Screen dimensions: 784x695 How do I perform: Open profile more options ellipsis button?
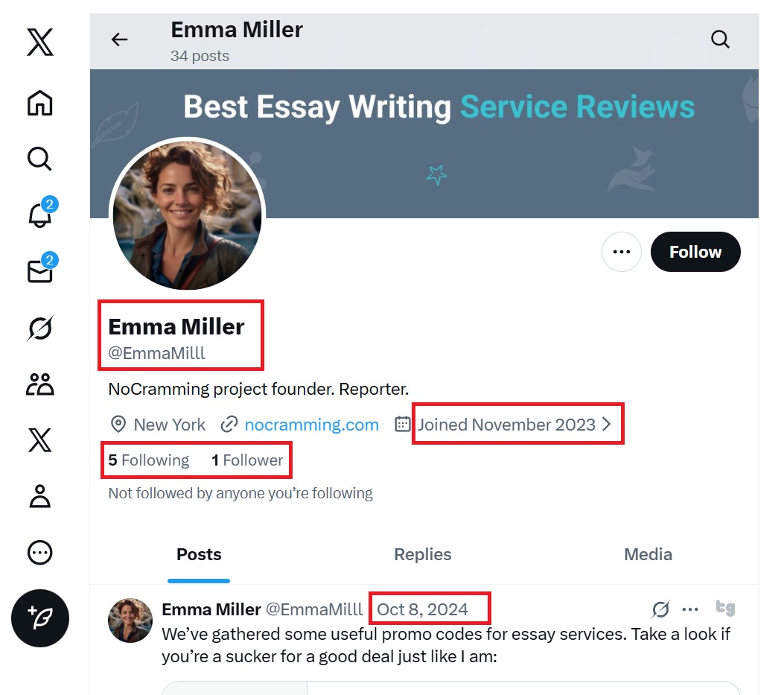[x=621, y=252]
